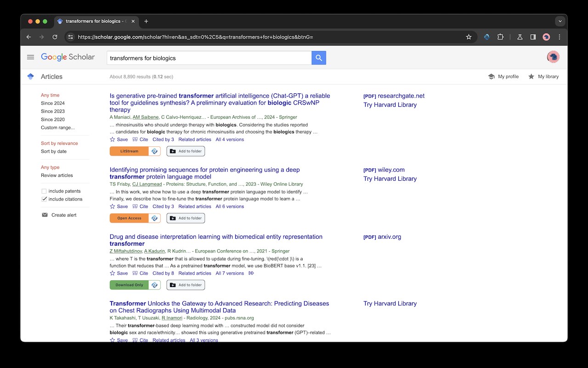
Task: Select the Any type filter
Action: click(50, 167)
